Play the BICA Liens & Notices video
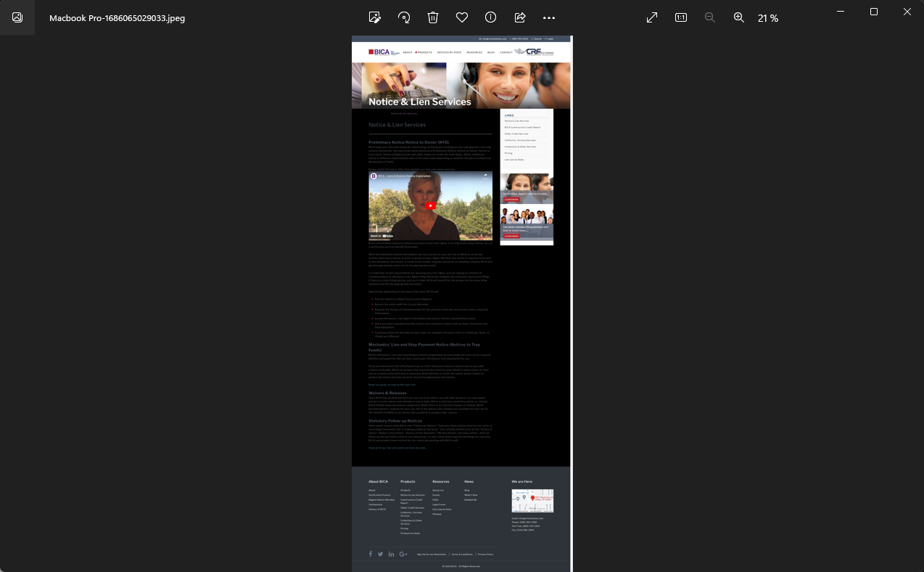Screen dimensions: 924x572 431,205
